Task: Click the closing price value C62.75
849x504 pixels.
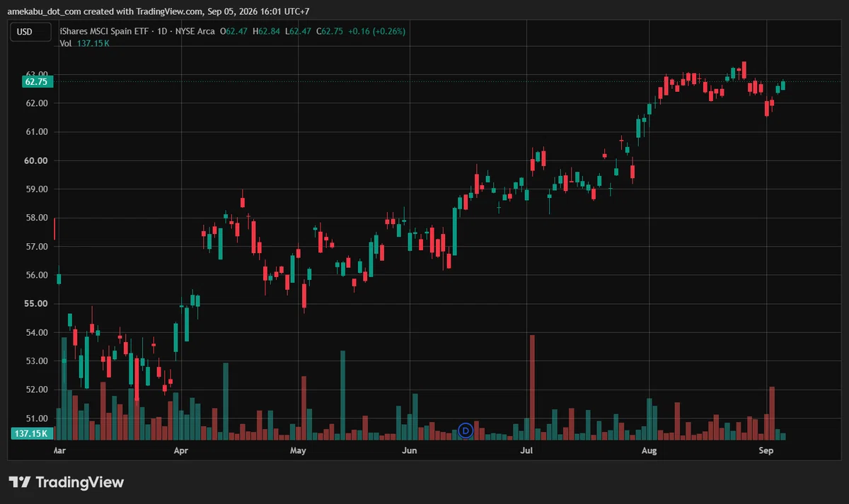Action: coord(332,31)
